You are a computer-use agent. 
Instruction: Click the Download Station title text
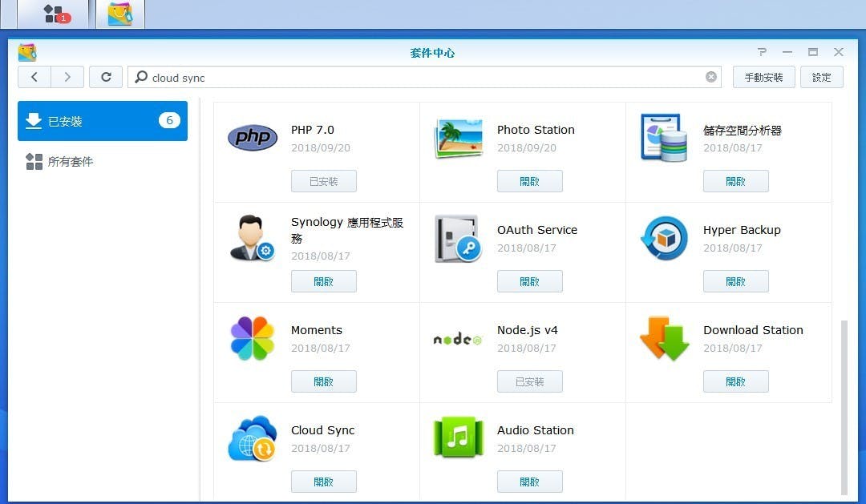[753, 330]
